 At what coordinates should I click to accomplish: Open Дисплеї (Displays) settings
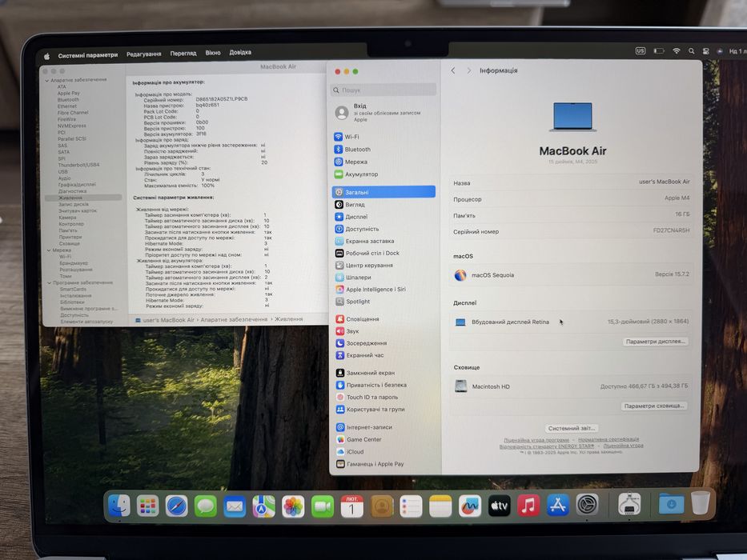tap(351, 217)
